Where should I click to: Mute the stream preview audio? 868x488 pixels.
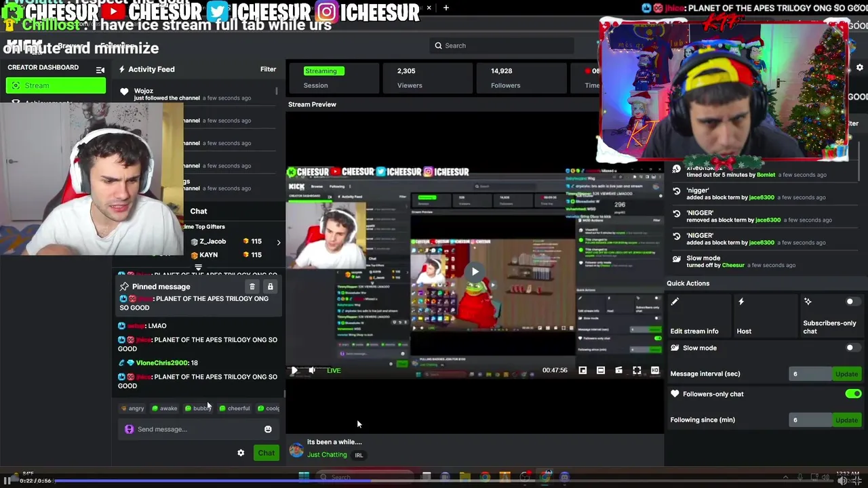(x=312, y=370)
